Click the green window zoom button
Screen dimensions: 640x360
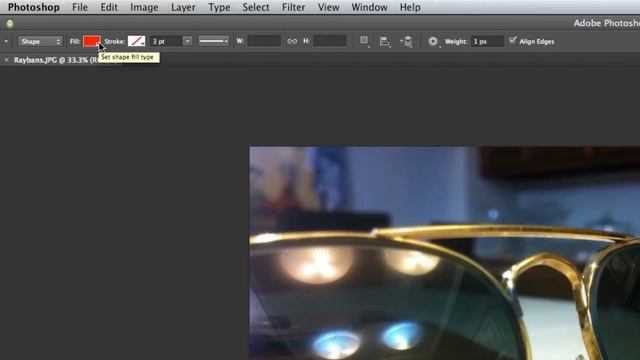coord(10,24)
